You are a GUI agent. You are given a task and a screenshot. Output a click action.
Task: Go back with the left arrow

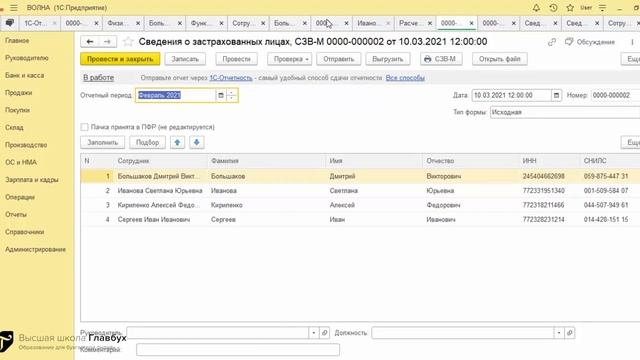click(x=90, y=42)
